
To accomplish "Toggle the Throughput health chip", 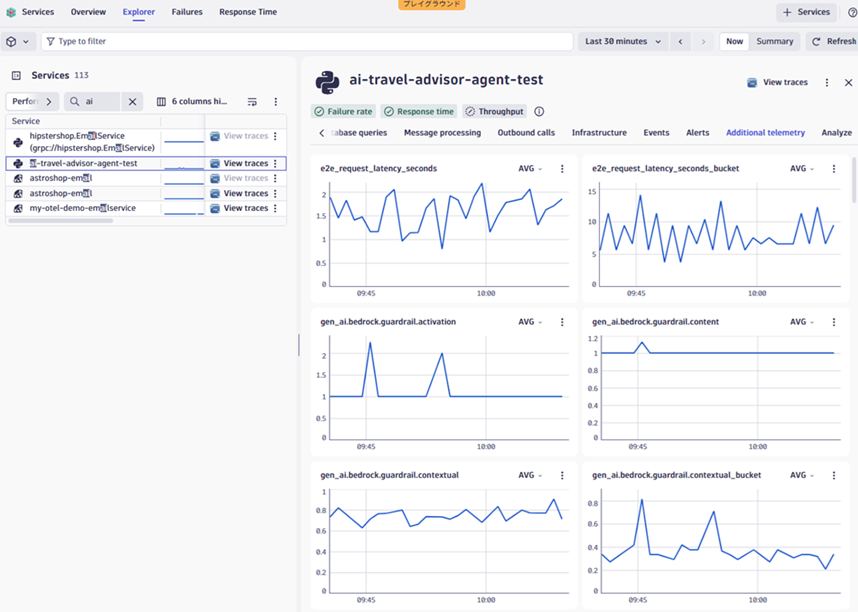I will click(494, 112).
